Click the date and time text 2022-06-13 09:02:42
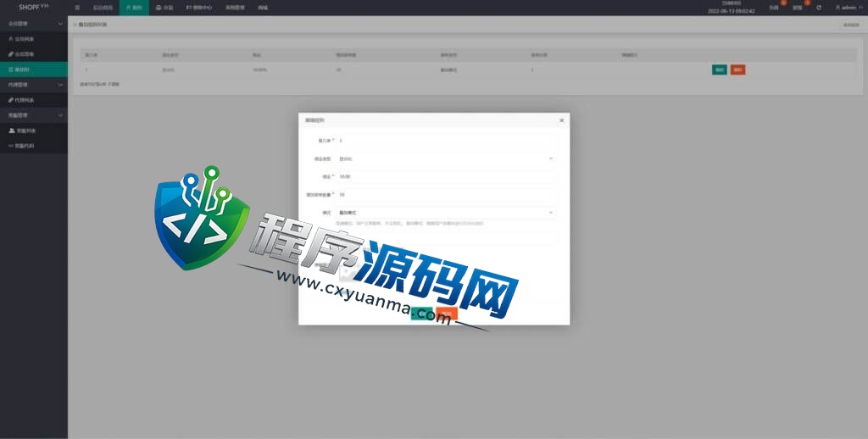Viewport: 868px width, 439px height. coord(731,11)
